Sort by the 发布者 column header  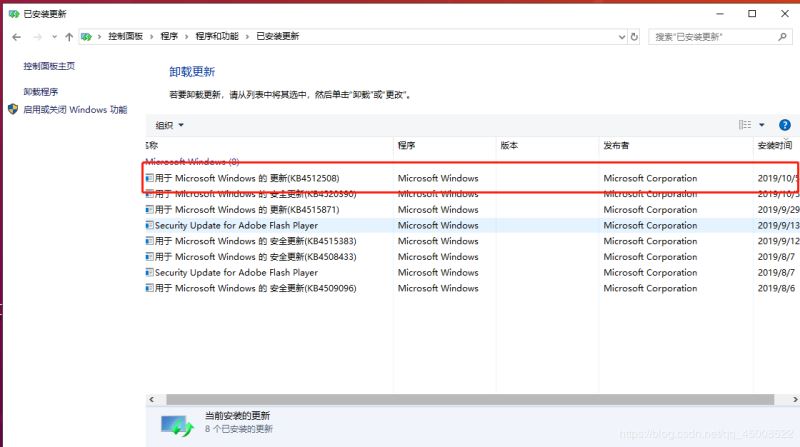coord(617,145)
